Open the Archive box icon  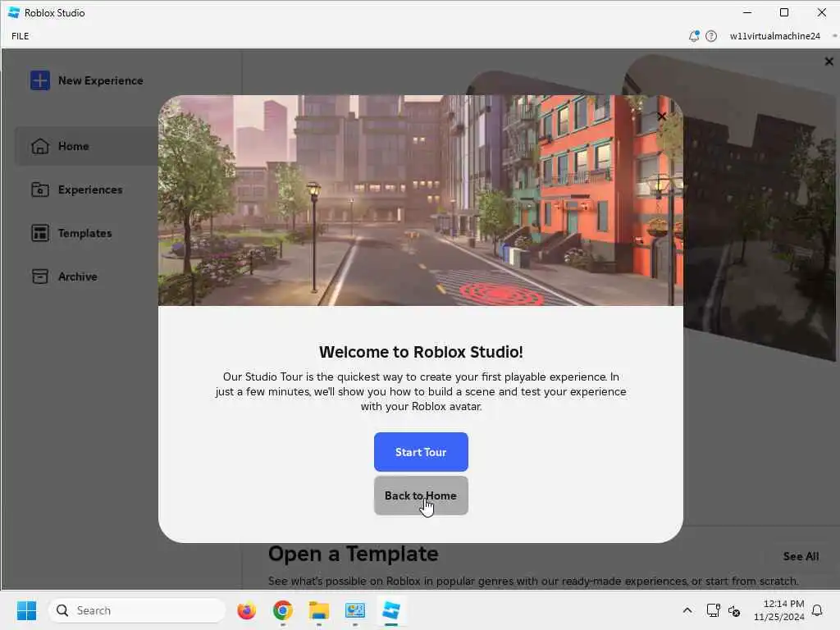pos(40,276)
